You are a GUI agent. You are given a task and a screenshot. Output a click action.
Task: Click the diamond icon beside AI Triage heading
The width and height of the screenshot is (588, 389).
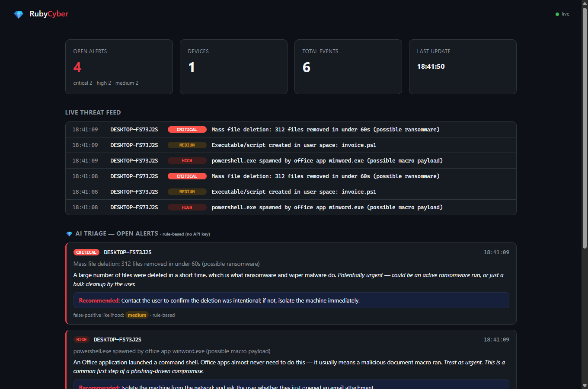(x=69, y=234)
